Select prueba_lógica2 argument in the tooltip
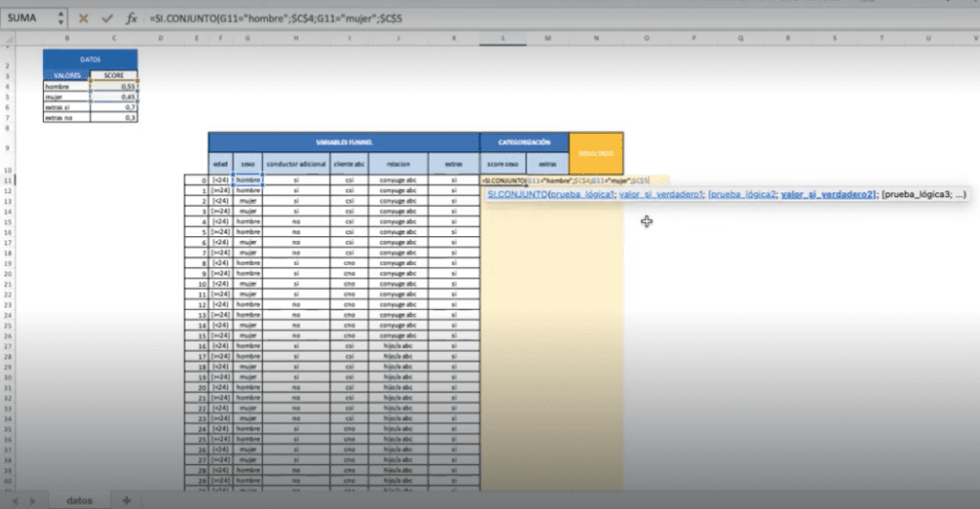 (742, 194)
